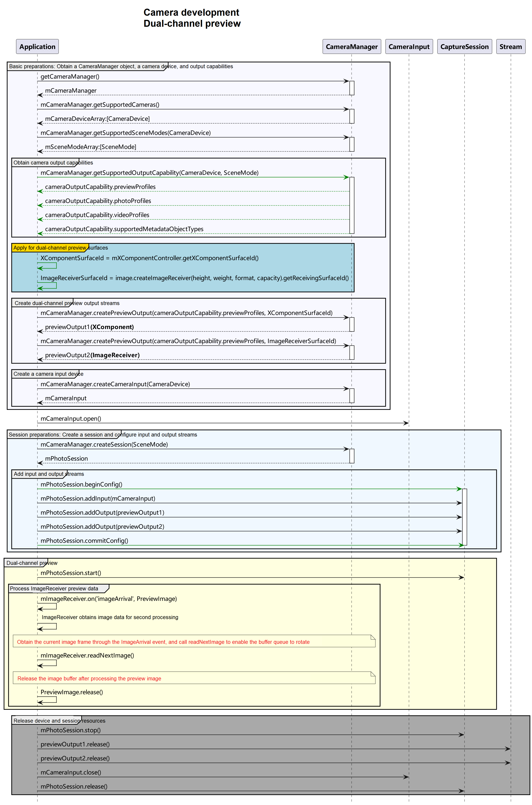Click the CameraManager participant box

[352, 47]
